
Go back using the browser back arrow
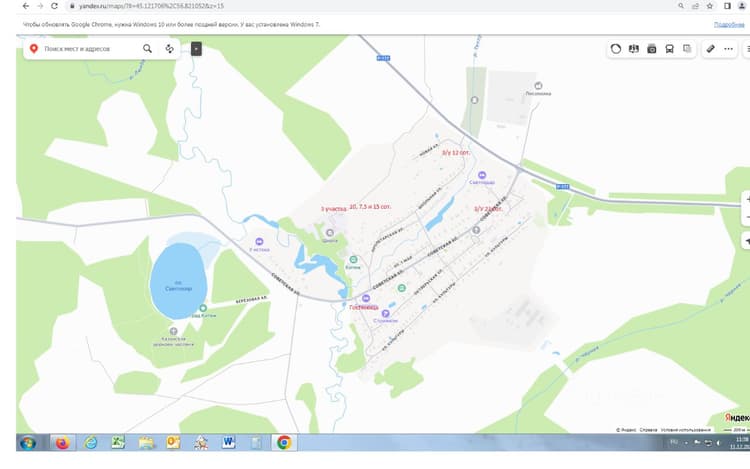click(x=26, y=6)
